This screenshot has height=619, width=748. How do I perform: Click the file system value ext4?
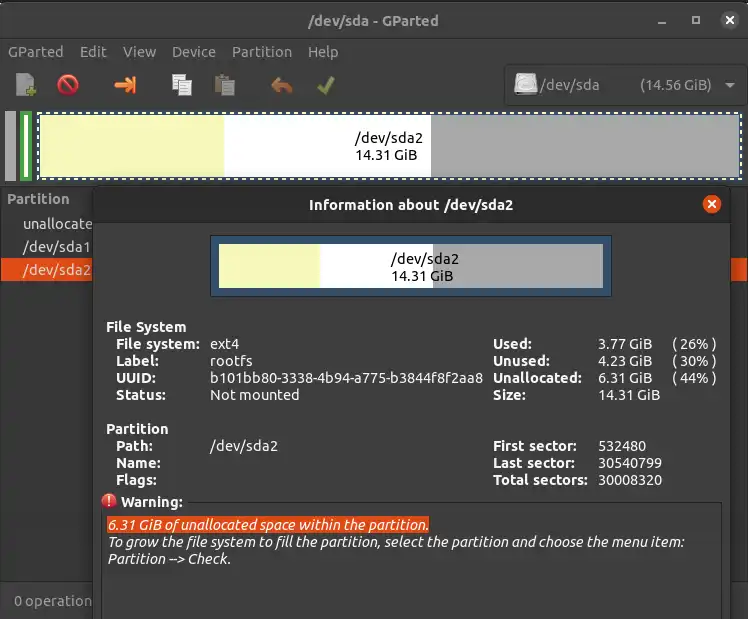[225, 344]
